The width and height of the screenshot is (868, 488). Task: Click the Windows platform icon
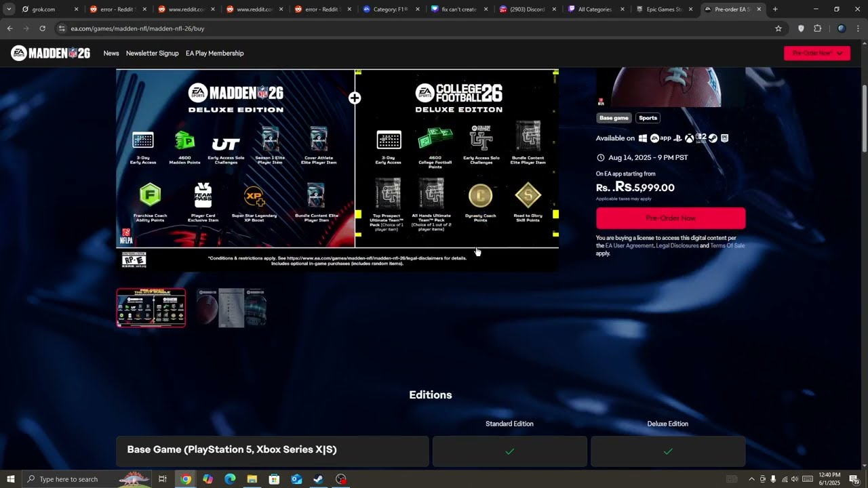pyautogui.click(x=643, y=138)
